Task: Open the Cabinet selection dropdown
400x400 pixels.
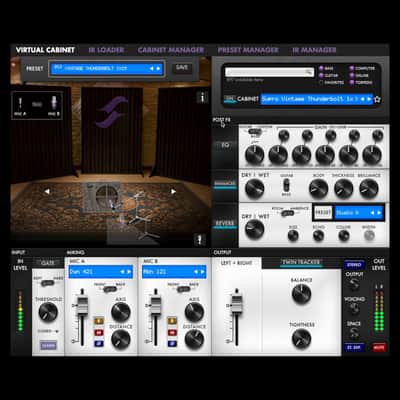Action: point(316,99)
